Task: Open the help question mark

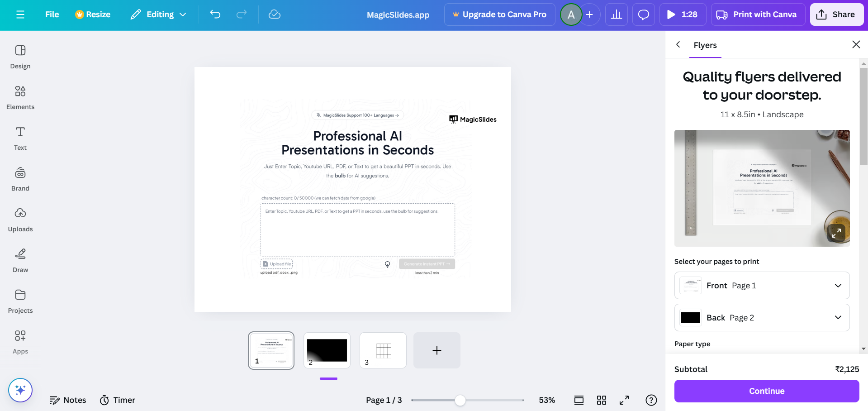Action: pos(651,400)
